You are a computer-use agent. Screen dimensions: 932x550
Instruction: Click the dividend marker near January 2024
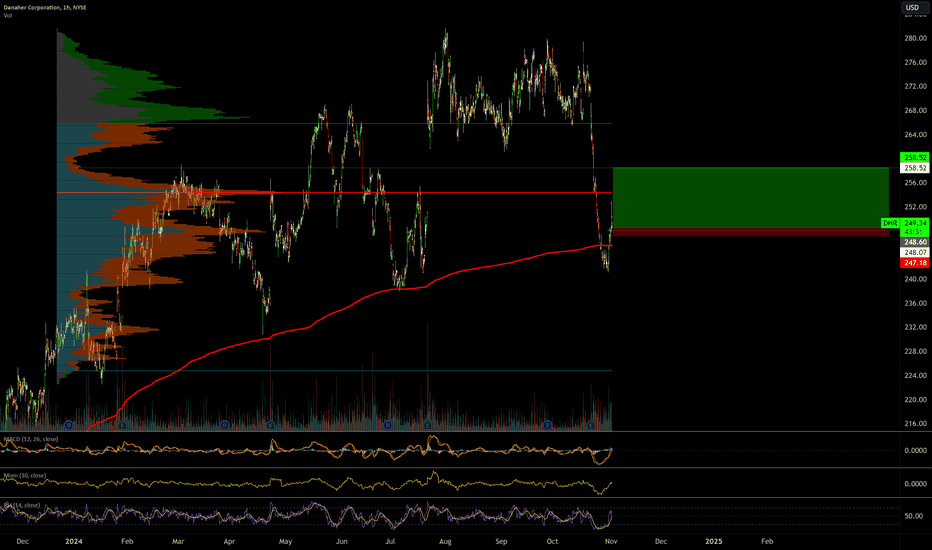pyautogui.click(x=69, y=425)
